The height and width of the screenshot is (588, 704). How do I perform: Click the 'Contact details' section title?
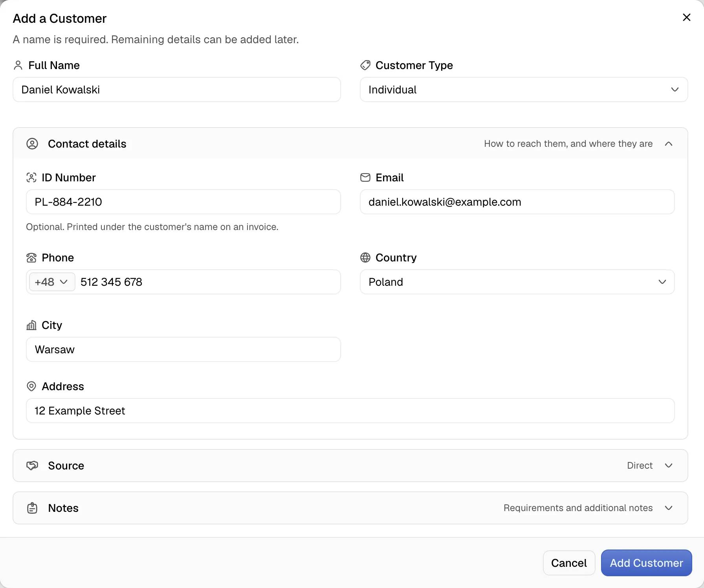pyautogui.click(x=87, y=144)
